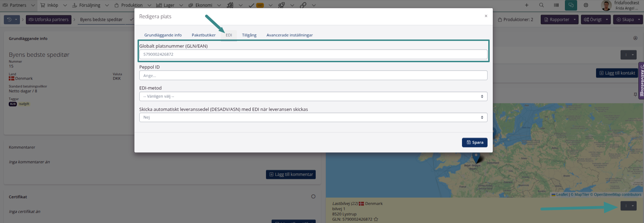Focus the Globalt platsnummer GLN/EAN field
This screenshot has height=223, width=644.
(313, 54)
